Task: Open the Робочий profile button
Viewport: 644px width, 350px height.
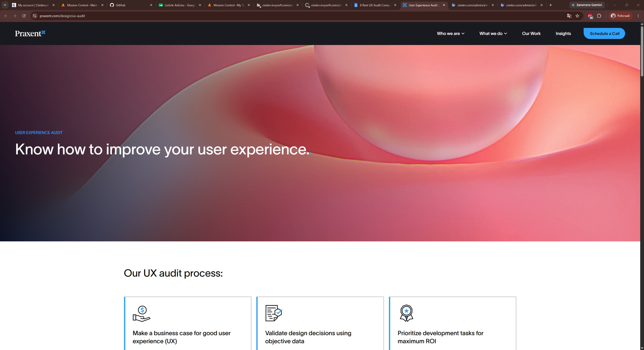Action: (620, 16)
